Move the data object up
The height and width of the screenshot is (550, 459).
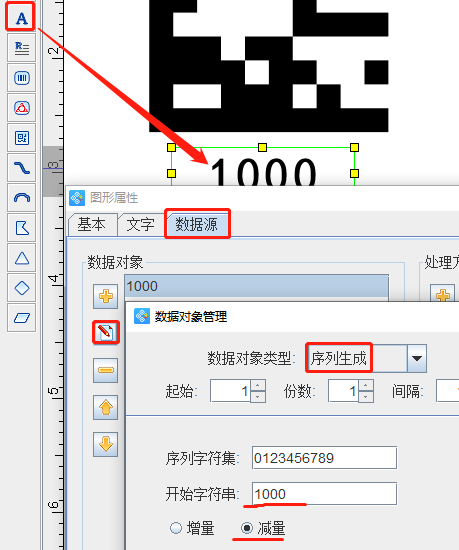[106, 407]
